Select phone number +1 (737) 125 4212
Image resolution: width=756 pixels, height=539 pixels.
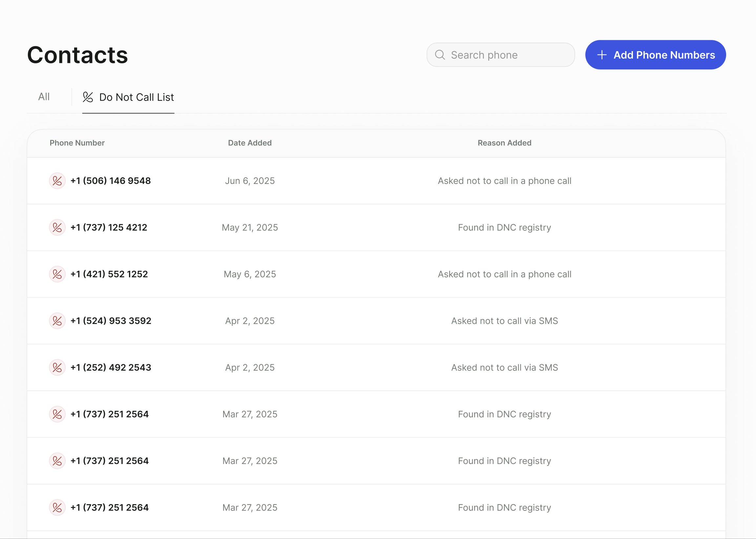[109, 228]
